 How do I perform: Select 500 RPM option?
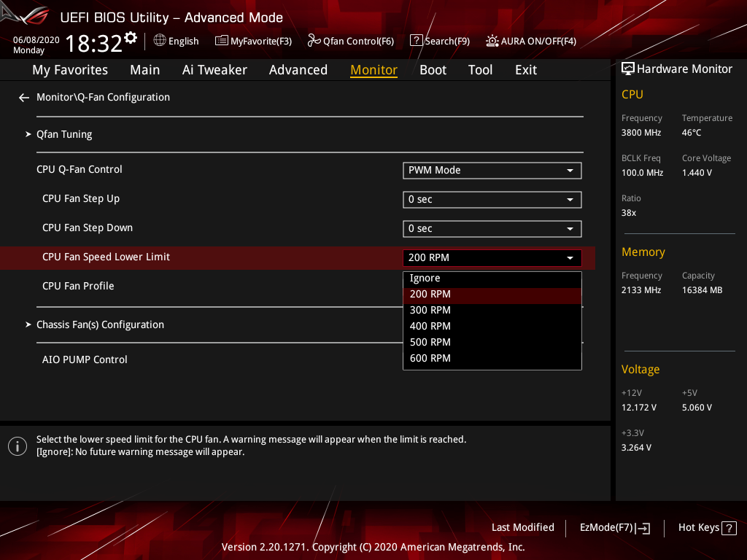click(x=492, y=343)
